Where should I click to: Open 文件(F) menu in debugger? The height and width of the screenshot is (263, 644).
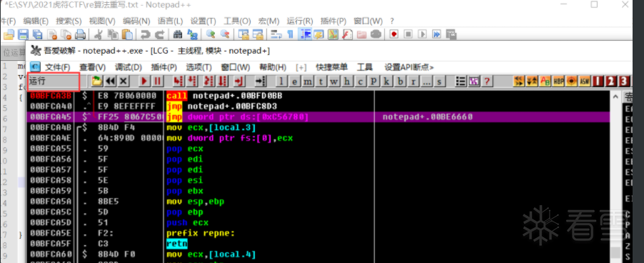click(57, 67)
